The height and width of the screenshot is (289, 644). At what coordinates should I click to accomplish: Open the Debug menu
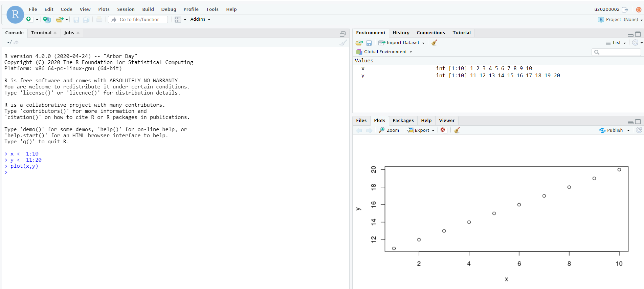click(169, 9)
